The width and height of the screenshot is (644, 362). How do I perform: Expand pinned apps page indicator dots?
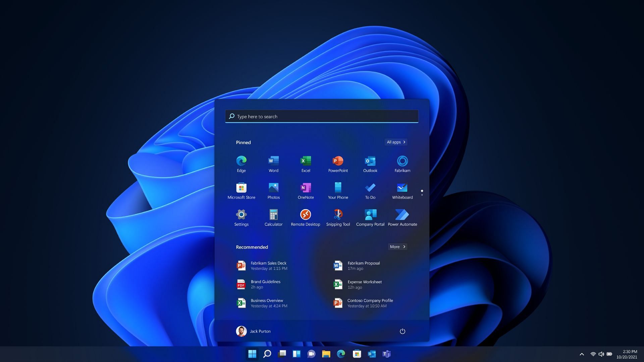pos(422,192)
